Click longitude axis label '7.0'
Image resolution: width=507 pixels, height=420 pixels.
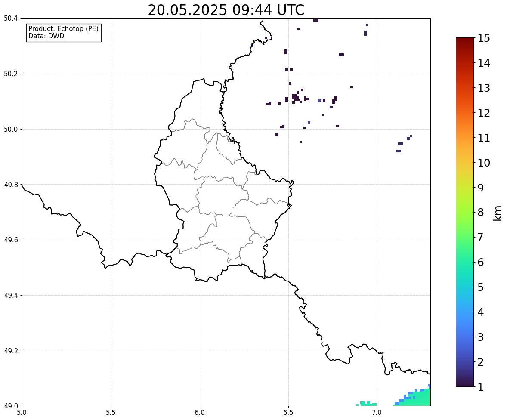click(377, 413)
